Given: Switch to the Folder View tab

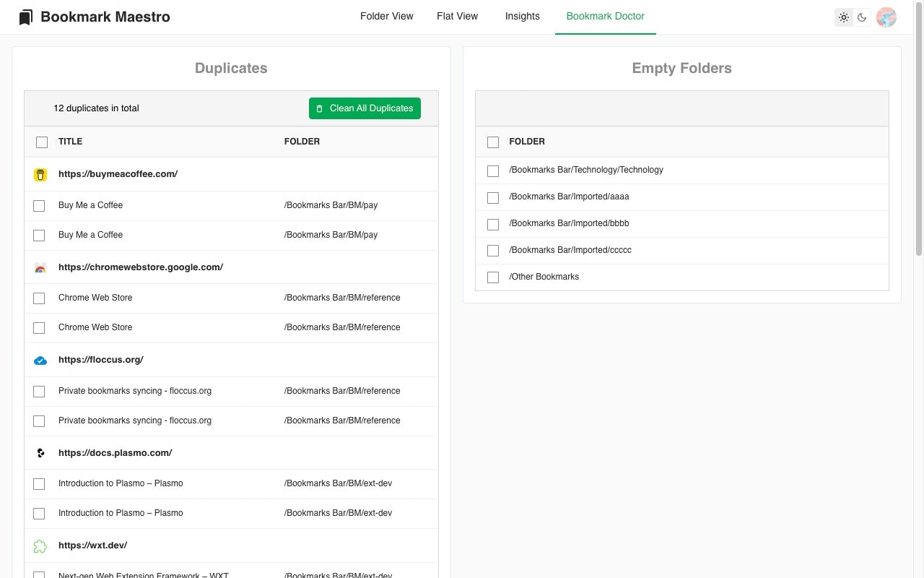Looking at the screenshot, I should coord(387,16).
